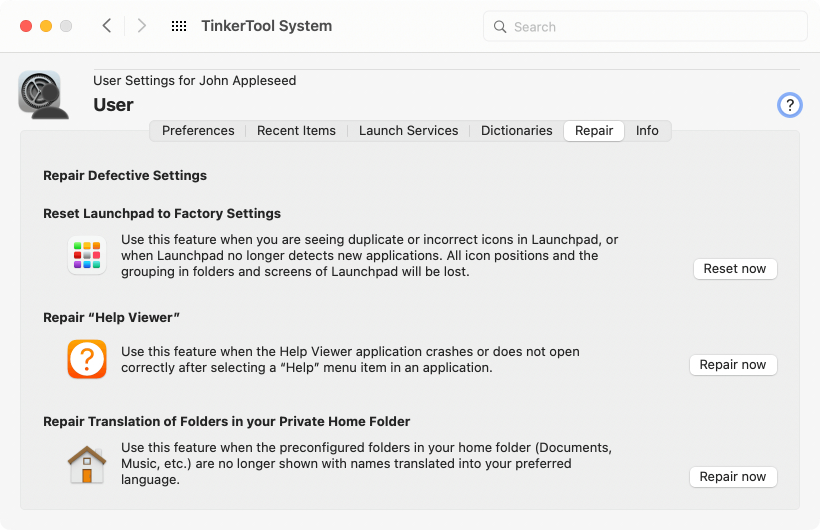820x530 pixels.
Task: Click the Launchpad colored grid icon
Action: (87, 255)
